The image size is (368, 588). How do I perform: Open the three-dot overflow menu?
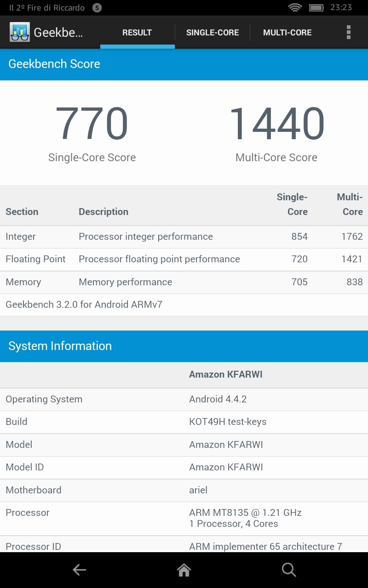tap(348, 32)
